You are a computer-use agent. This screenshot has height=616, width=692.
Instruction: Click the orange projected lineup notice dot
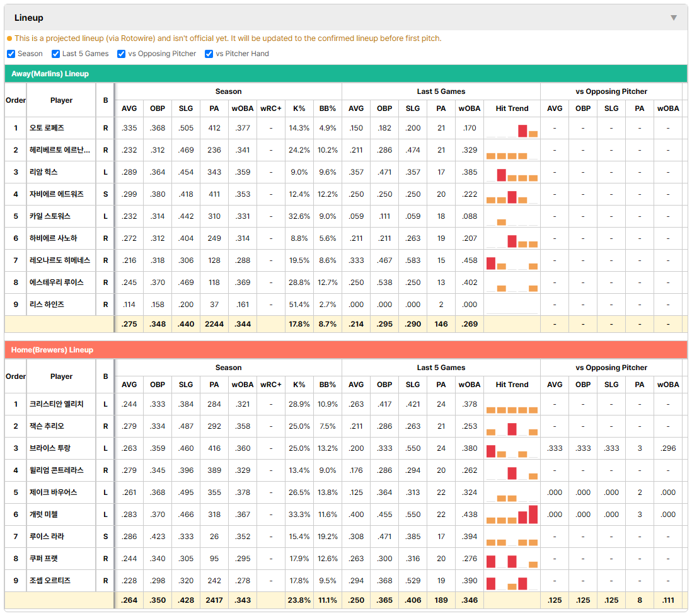click(9, 38)
